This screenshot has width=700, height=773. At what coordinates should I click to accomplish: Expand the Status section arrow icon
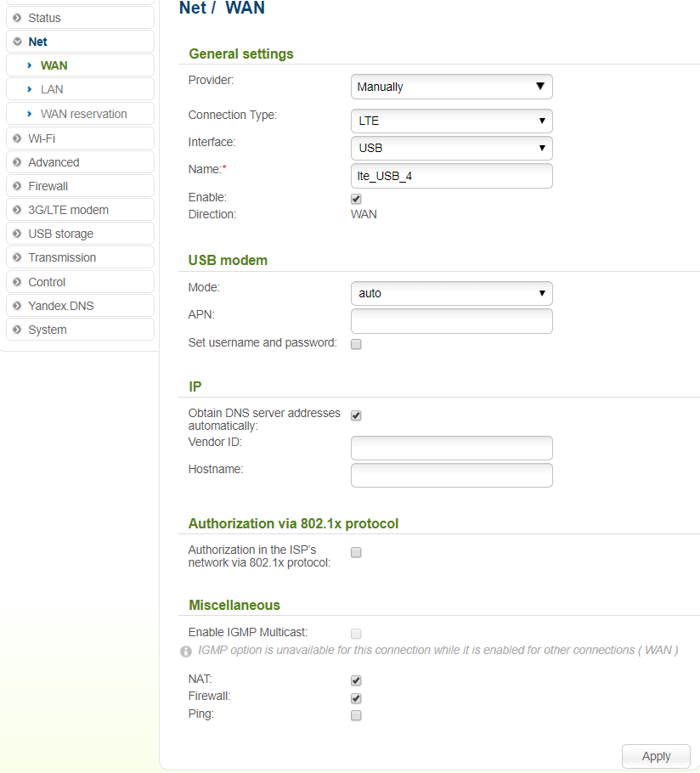click(17, 18)
